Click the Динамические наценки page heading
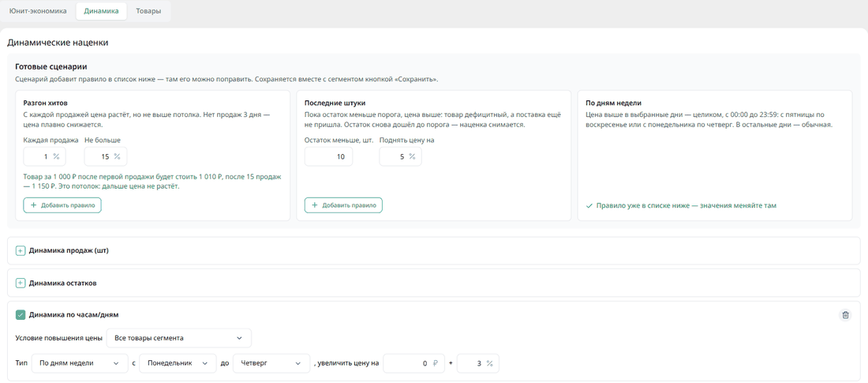Viewport: 868px width, 383px height. tap(57, 42)
